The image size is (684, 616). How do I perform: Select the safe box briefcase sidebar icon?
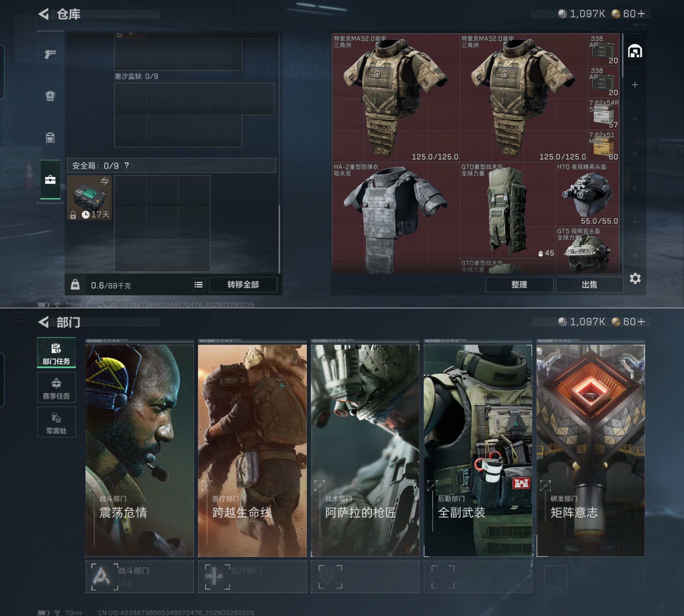click(50, 180)
